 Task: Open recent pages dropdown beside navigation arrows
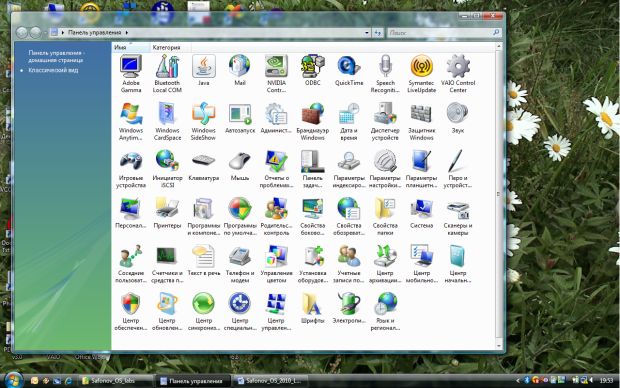tap(45, 32)
